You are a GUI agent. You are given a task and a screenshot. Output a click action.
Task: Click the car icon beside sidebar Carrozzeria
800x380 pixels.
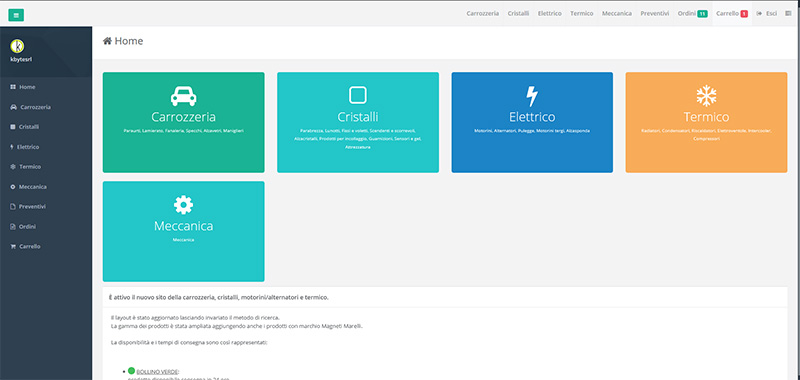tap(13, 107)
